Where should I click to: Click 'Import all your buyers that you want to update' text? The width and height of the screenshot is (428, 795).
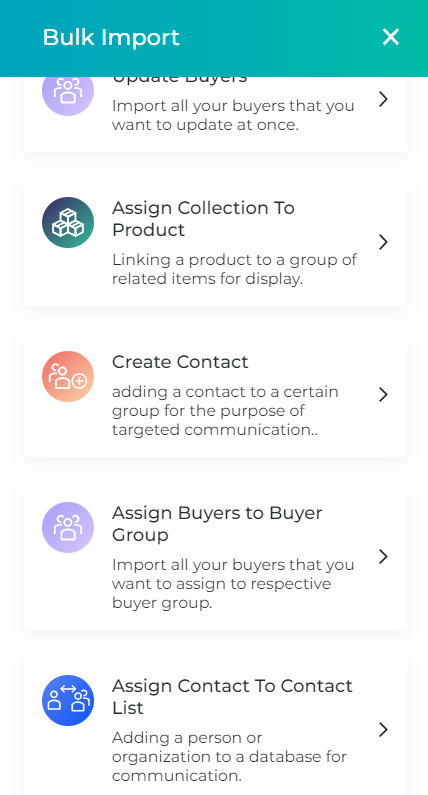point(233,115)
